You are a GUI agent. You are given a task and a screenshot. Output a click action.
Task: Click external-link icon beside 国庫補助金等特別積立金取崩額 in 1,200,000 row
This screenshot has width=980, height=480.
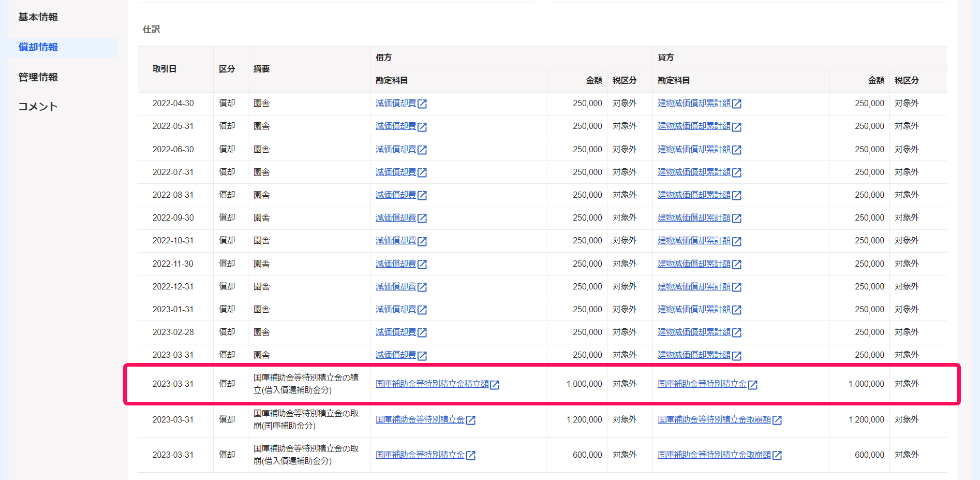click(x=777, y=420)
